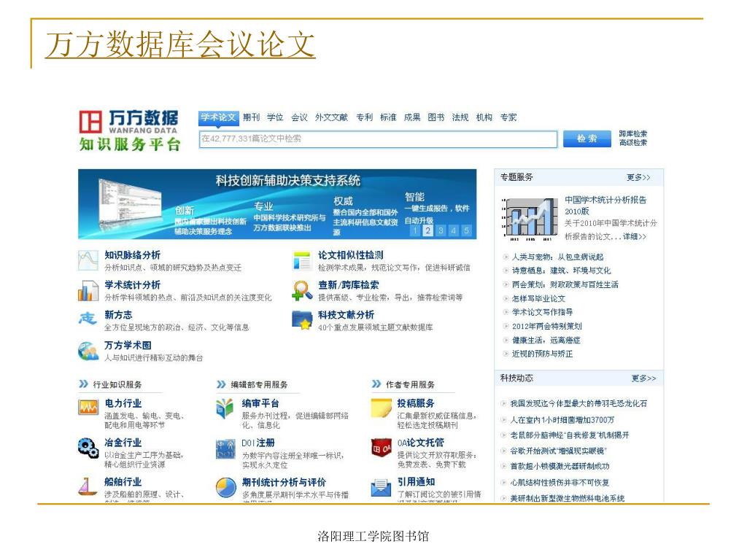Click the 新方志 calligraphy icon
This screenshot has width=747, height=560.
click(x=88, y=318)
